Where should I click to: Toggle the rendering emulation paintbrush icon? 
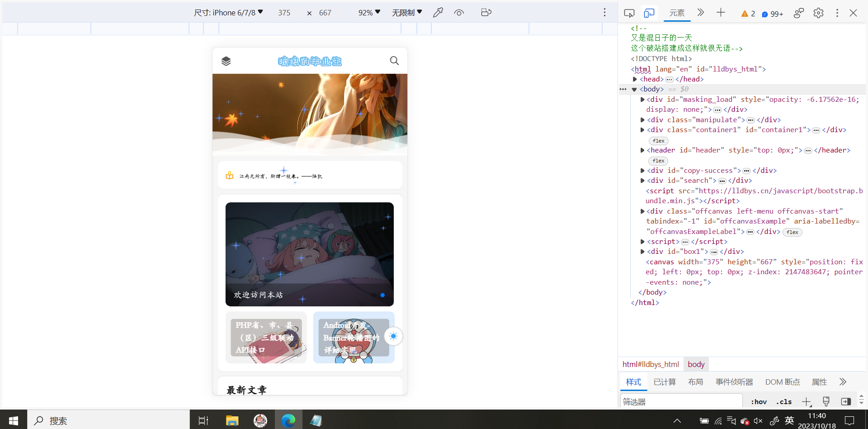point(826,401)
